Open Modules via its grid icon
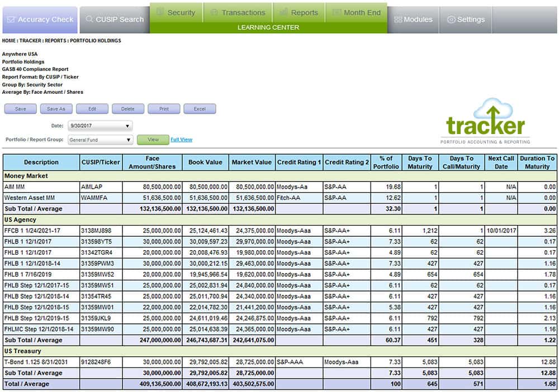The image size is (559, 392). (x=398, y=20)
